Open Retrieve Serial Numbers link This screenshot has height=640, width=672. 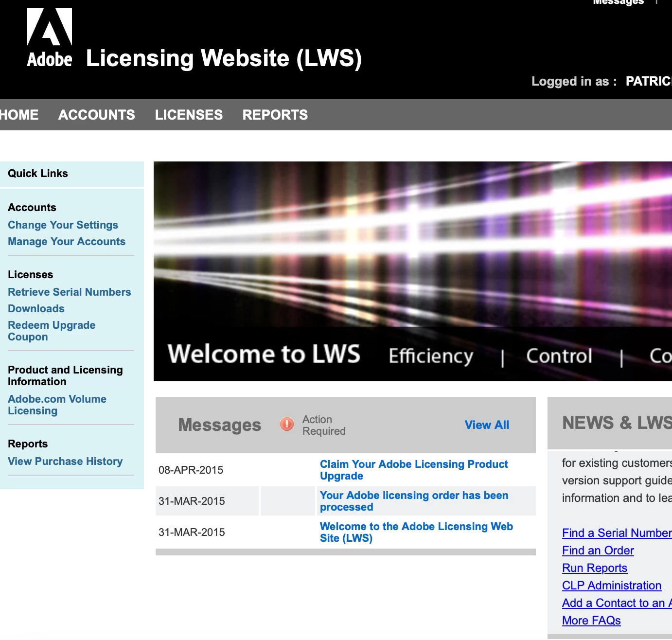pos(70,292)
